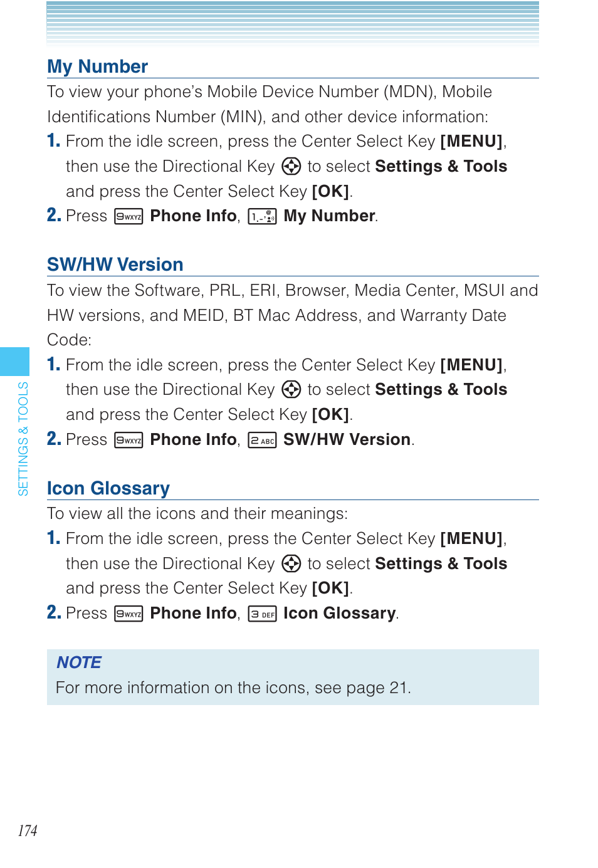Click the Directional Key icon under SW/HW Version

click(291, 389)
